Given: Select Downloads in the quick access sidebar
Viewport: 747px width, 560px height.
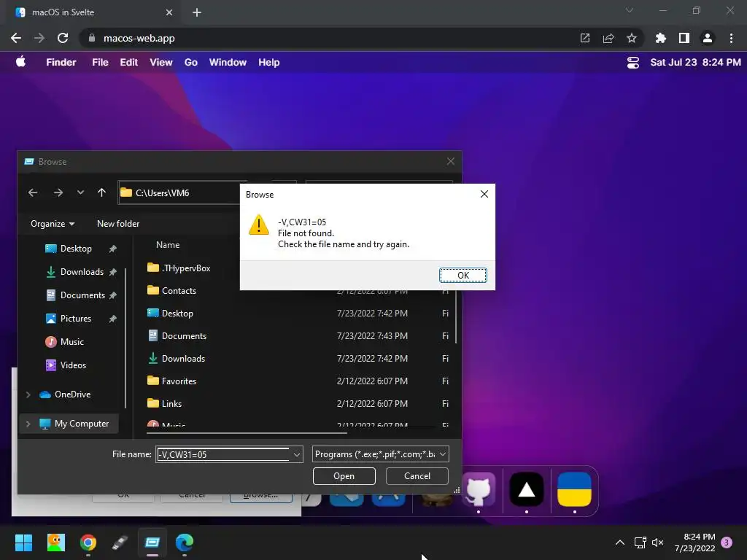Looking at the screenshot, I should pos(82,272).
